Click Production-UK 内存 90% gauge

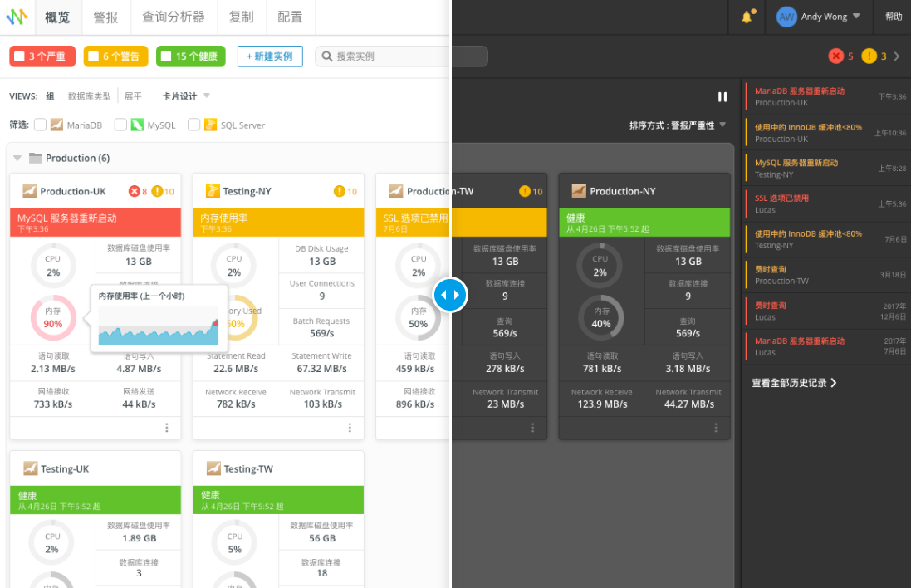point(53,318)
